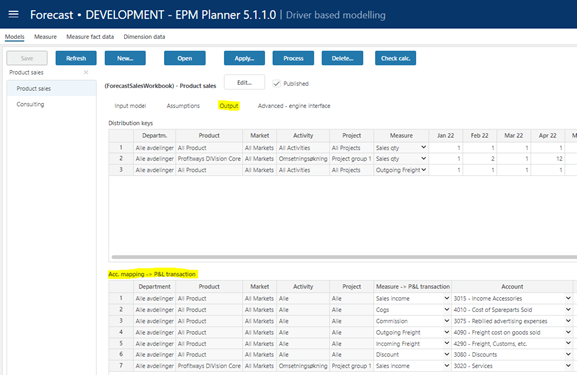
Task: Click the Process button
Action: (293, 58)
